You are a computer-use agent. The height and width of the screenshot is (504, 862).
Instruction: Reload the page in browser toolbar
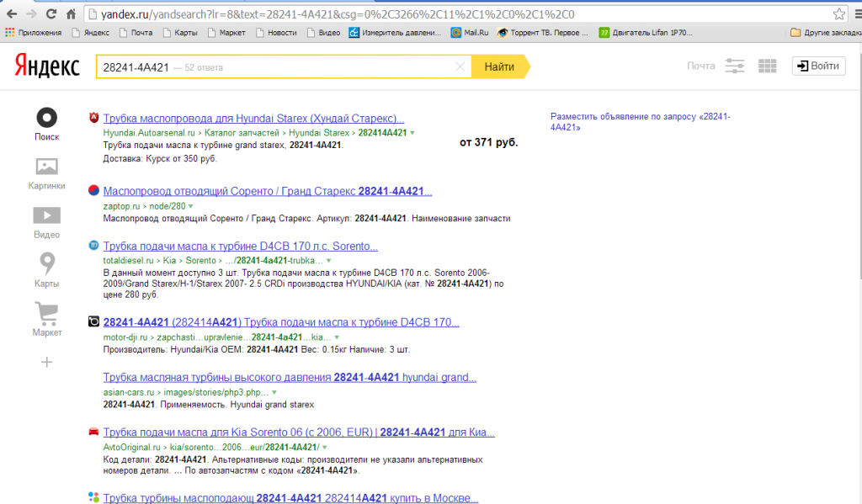coord(51,14)
